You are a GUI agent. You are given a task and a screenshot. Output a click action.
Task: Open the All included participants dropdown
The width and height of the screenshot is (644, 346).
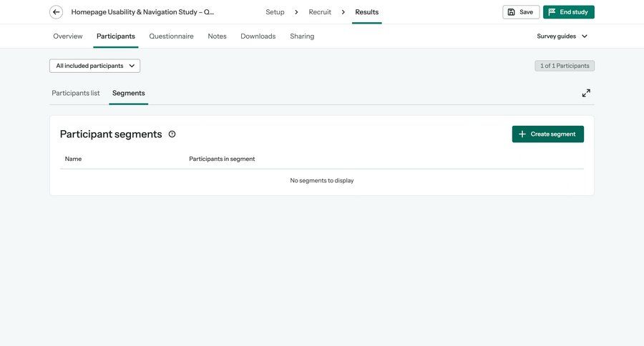tap(94, 66)
